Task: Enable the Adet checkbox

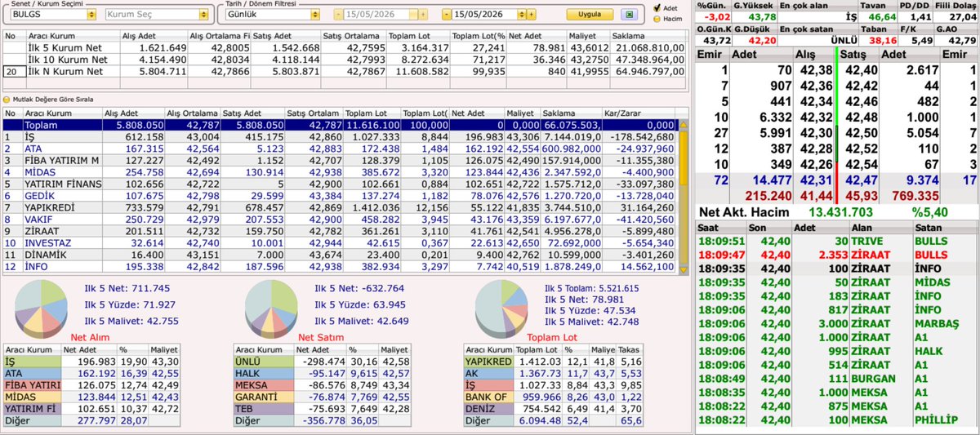Action: [656, 8]
